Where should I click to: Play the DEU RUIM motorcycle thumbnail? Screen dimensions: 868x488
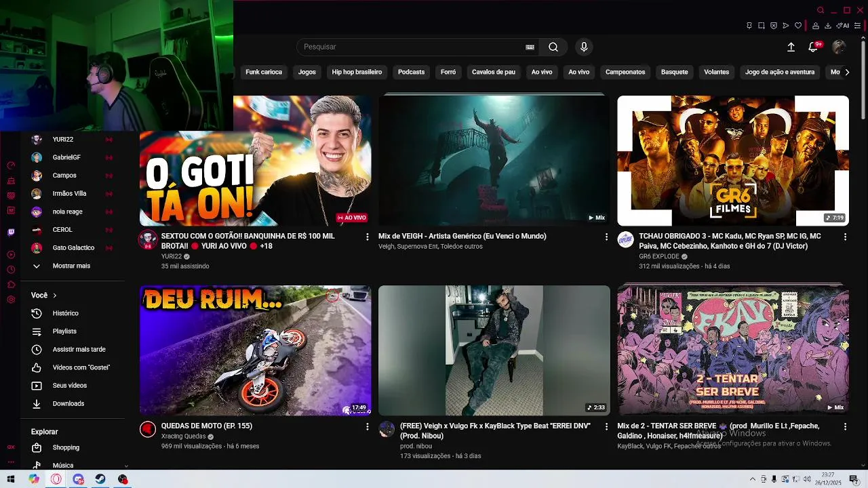255,350
